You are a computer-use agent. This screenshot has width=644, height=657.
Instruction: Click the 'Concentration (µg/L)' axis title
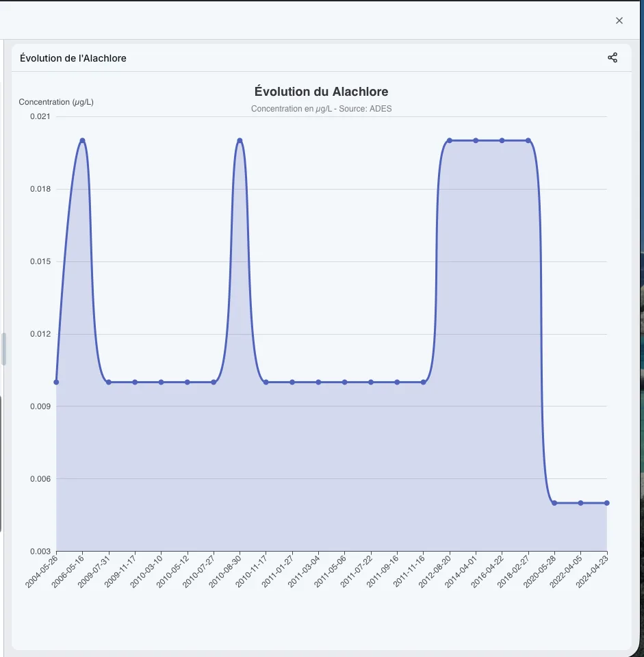pos(56,102)
